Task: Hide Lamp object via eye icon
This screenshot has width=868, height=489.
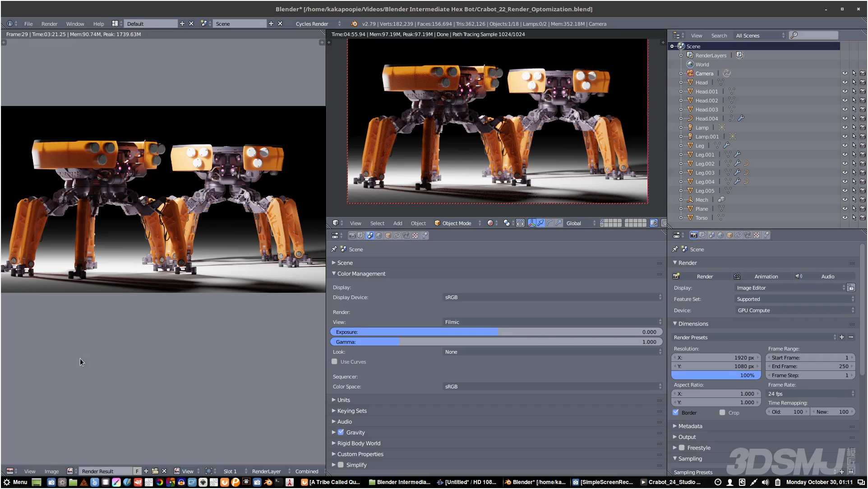Action: (845, 127)
